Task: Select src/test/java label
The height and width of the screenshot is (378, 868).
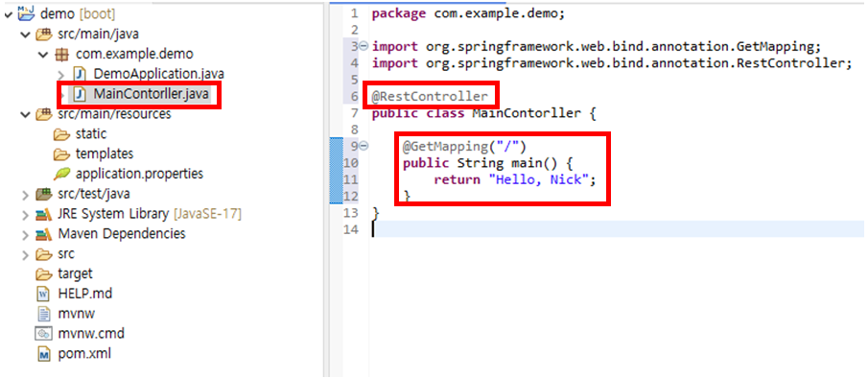Action: tap(94, 194)
